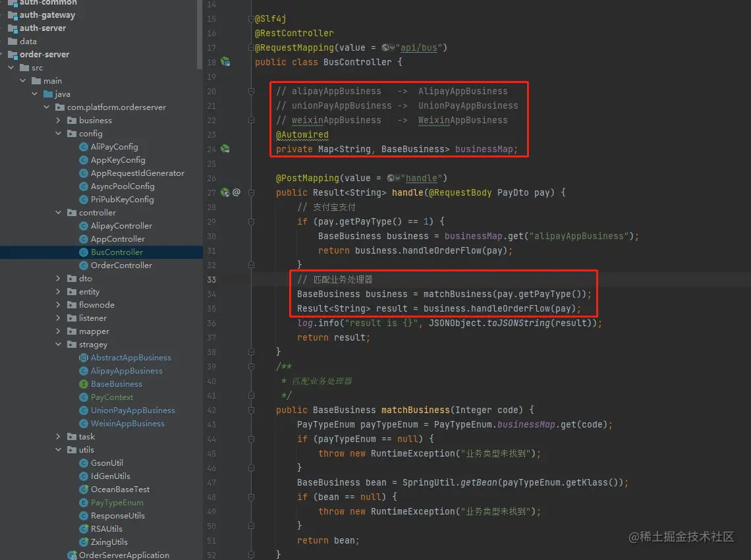Click the auth-gateway module icon
This screenshot has height=560, width=751.
point(13,15)
